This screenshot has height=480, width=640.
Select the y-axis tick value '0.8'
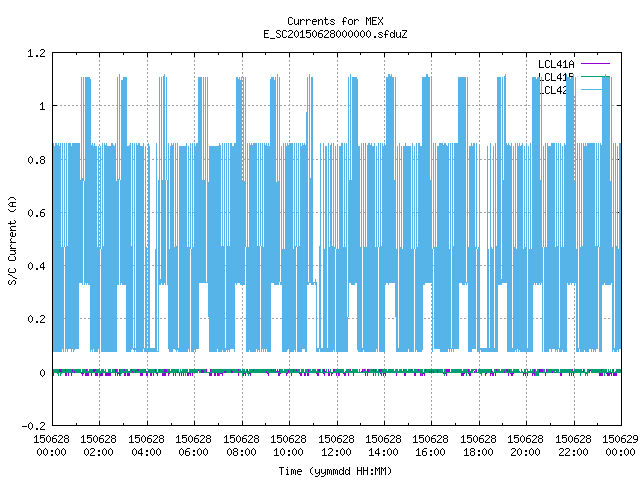click(x=36, y=160)
